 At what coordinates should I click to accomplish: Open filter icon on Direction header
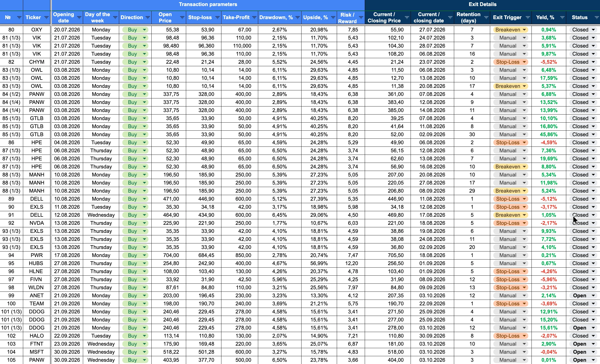[148, 18]
